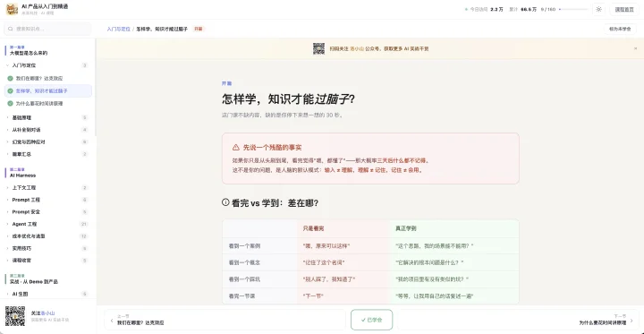
Task: Click the 9 / 160 progress count
Action: point(548,9)
